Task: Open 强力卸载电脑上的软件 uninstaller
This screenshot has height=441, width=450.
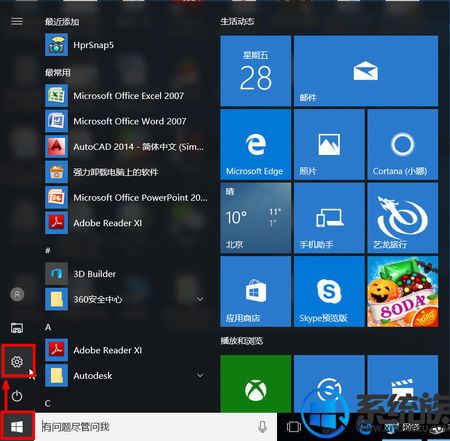Action: 126,172
